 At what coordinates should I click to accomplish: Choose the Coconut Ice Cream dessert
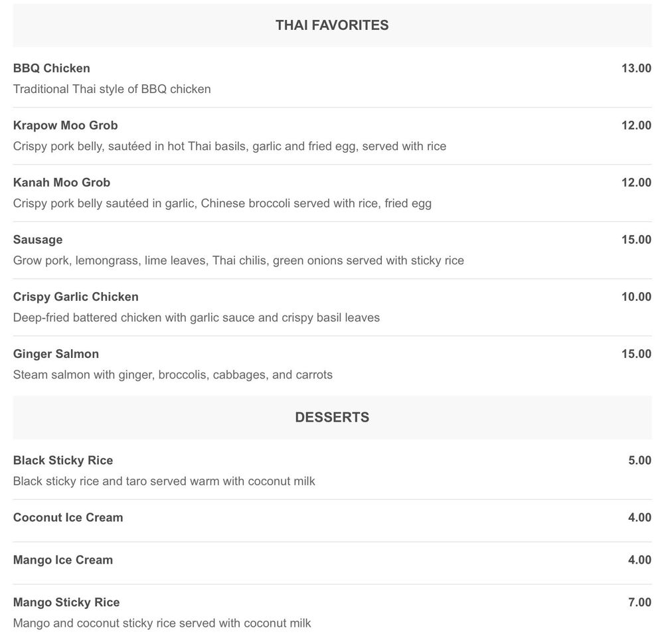click(x=68, y=517)
